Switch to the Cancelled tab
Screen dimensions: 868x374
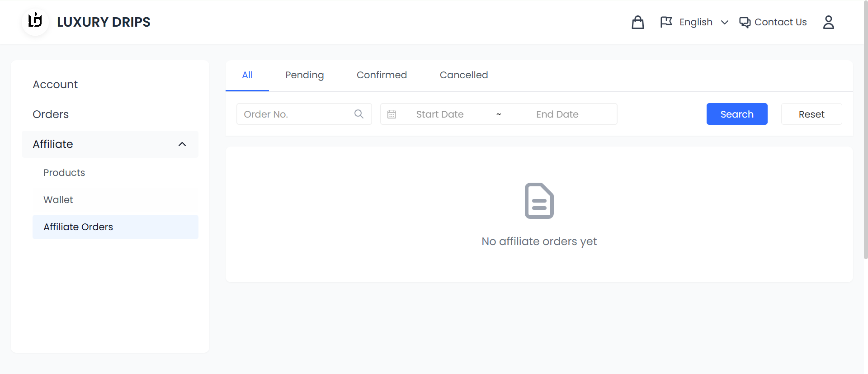pyautogui.click(x=464, y=75)
